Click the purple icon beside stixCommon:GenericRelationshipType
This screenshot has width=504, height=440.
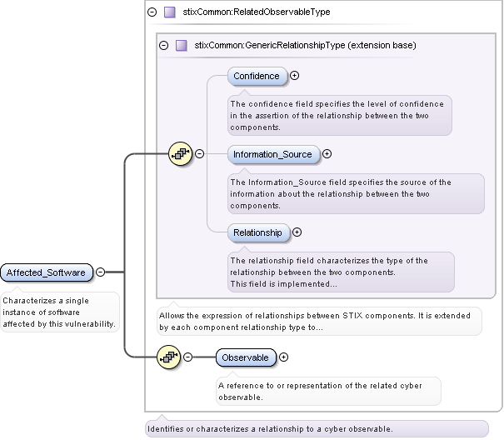click(x=181, y=45)
